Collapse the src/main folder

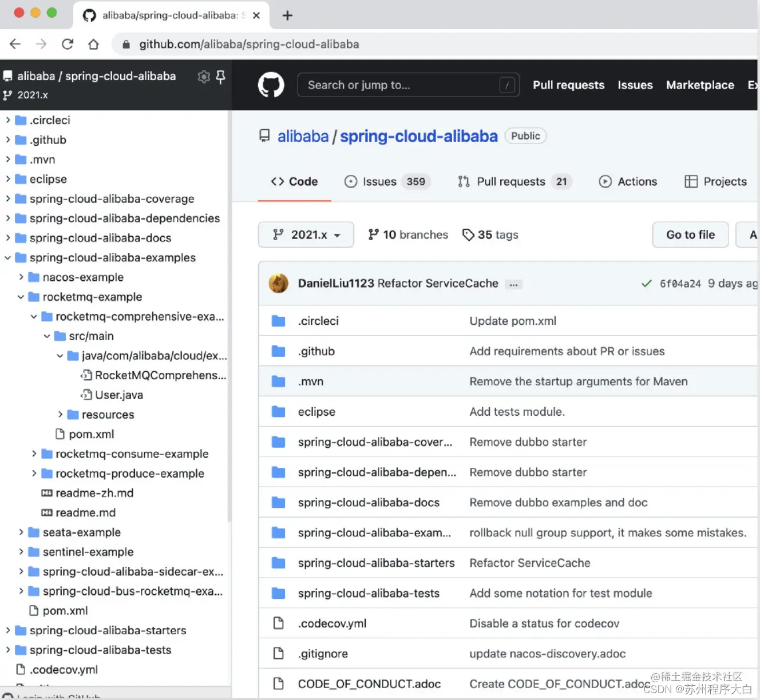point(47,336)
